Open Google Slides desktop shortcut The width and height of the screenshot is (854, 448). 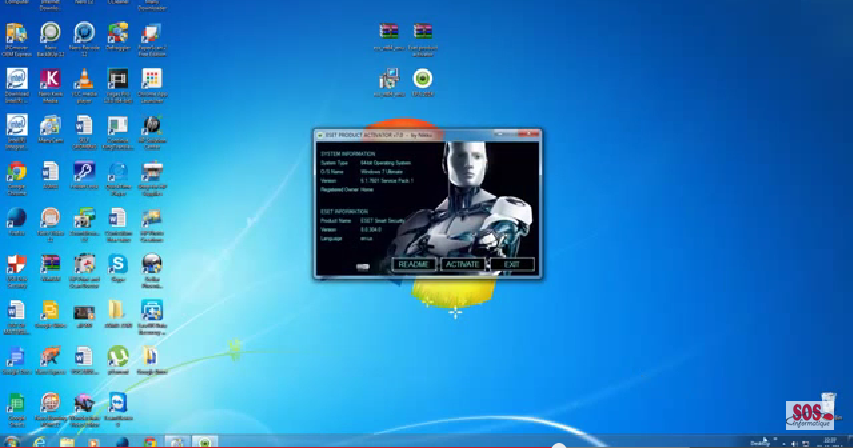pos(50,311)
